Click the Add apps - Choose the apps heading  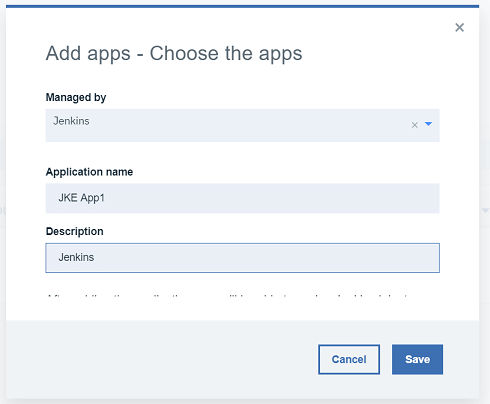pyautogui.click(x=174, y=53)
